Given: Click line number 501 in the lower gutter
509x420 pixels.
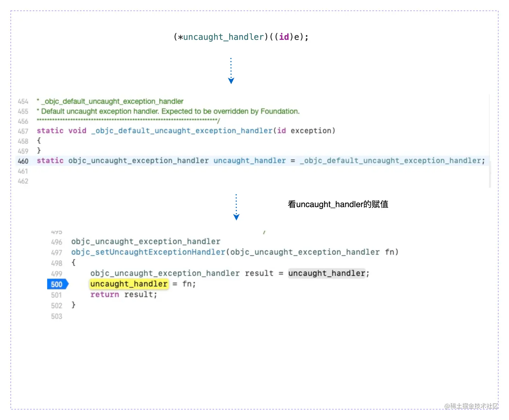Looking at the screenshot, I should point(57,295).
